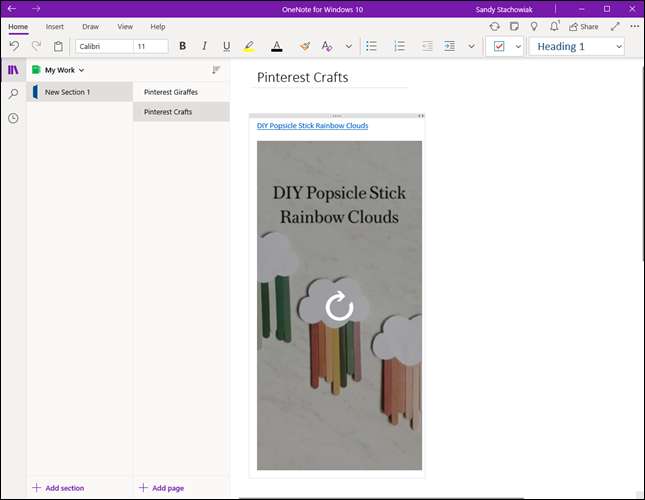Toggle italic formatting
Image resolution: width=645 pixels, height=500 pixels.
205,46
